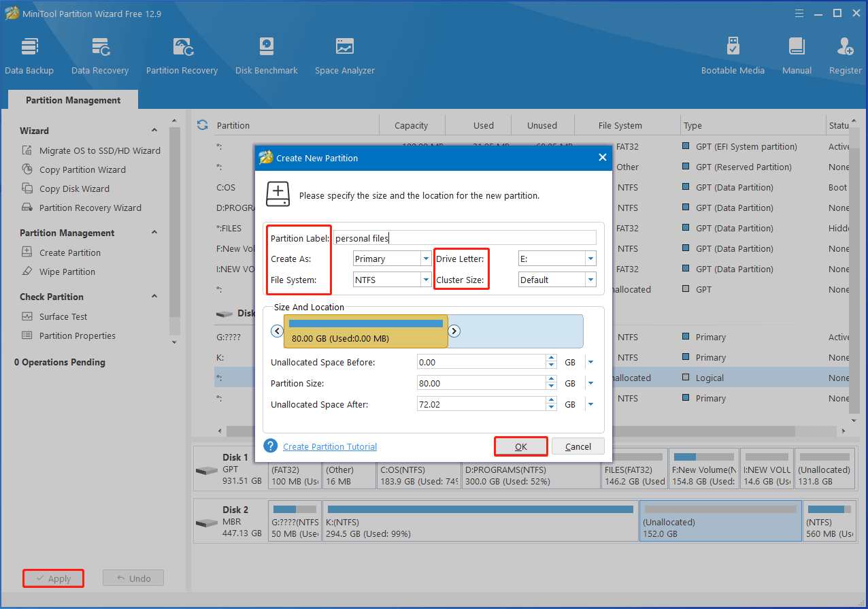Click Unallocated Space Before value field
Viewport: 868px width, 609px height.
(x=482, y=363)
